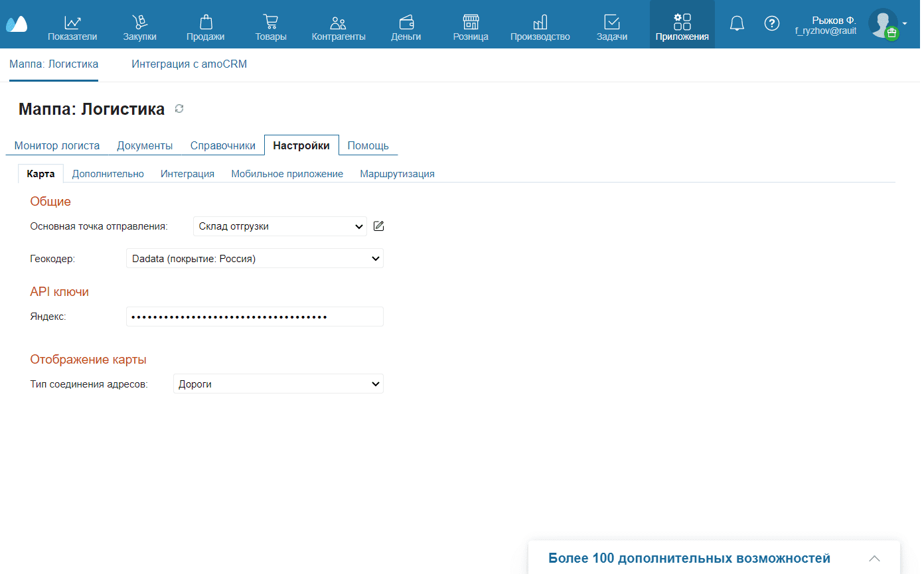
Task: Click the email f_ryzhov@rauit
Action: tap(826, 31)
